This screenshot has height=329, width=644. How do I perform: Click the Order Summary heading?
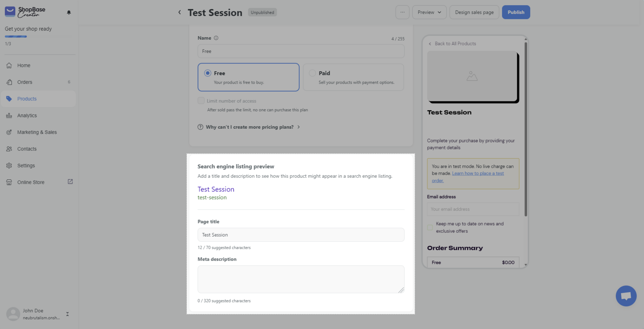tap(455, 248)
